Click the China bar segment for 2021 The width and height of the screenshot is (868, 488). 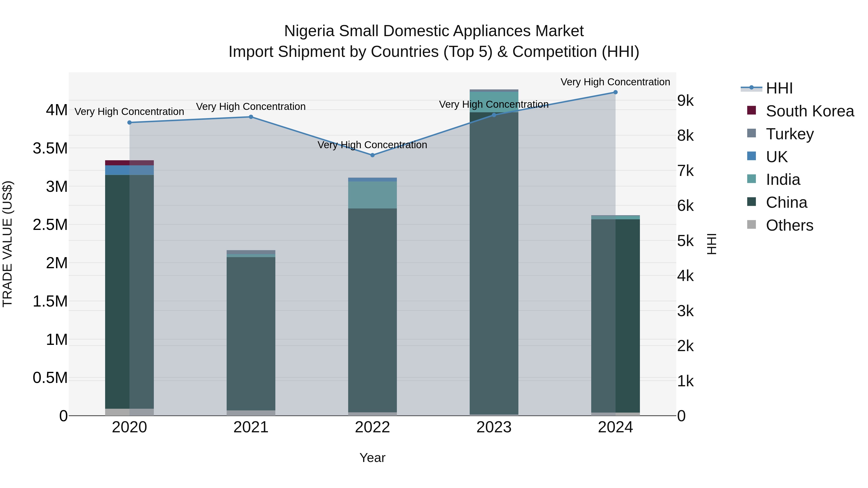[251, 334]
